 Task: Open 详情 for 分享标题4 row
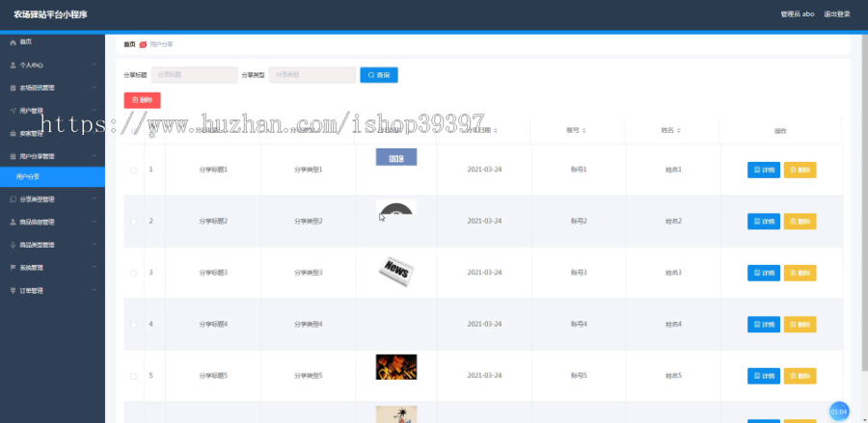pyautogui.click(x=764, y=324)
